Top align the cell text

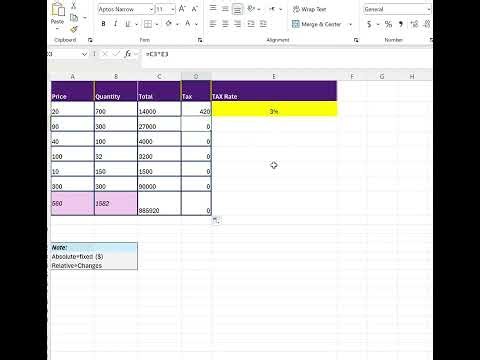[x=213, y=8]
